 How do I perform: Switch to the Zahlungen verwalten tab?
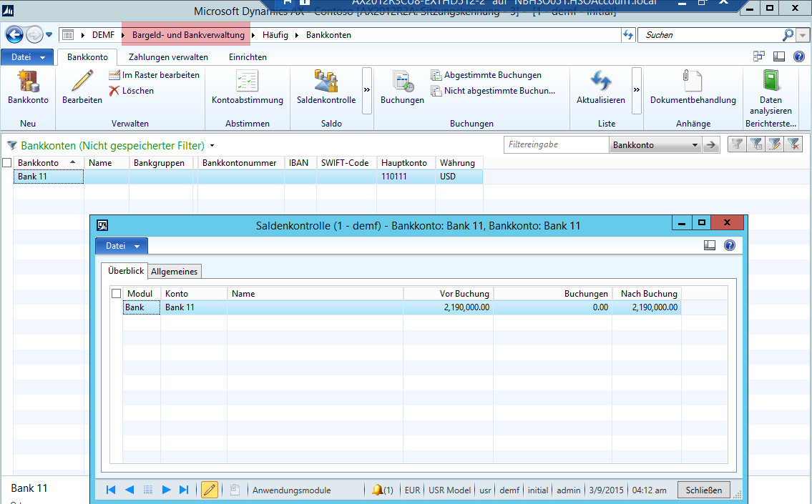(x=168, y=57)
